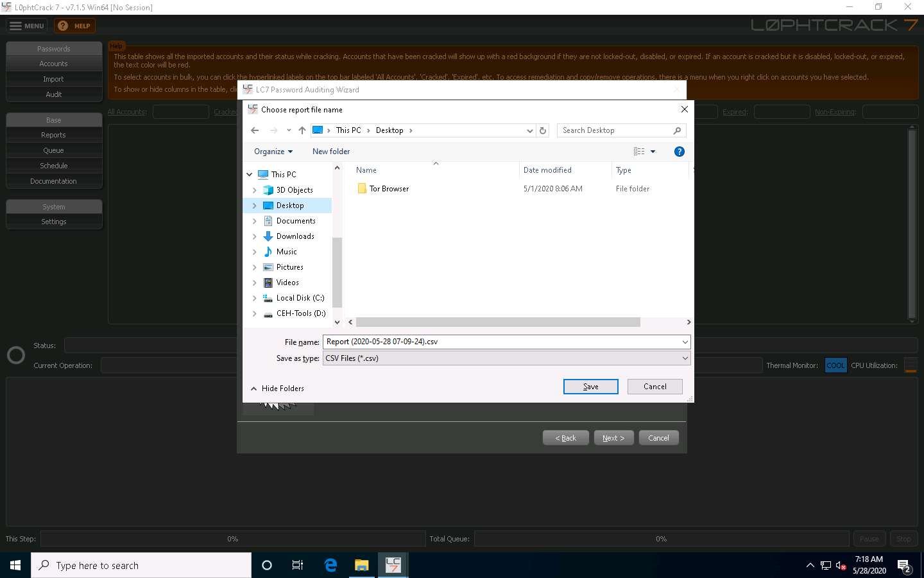Expand the Downloads tree node
This screenshot has width=924, height=578.
[x=255, y=236]
